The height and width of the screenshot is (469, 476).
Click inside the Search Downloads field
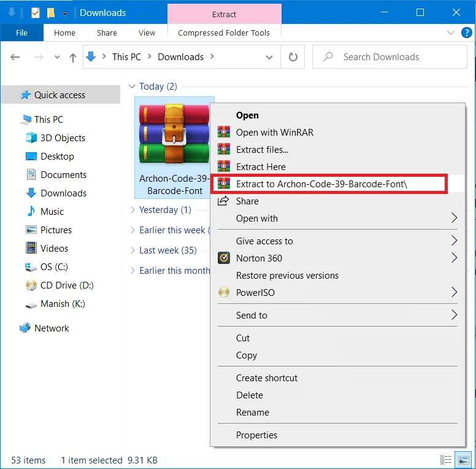click(390, 57)
